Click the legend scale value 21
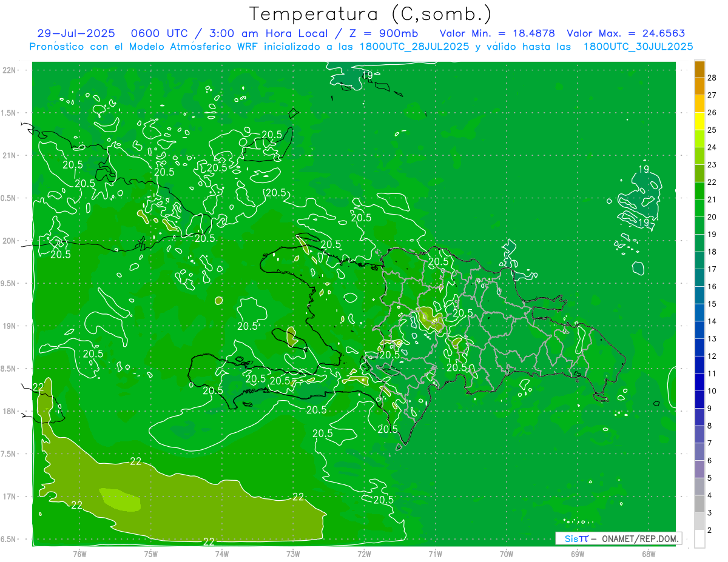Screen dimensions: 728x562 click(x=712, y=199)
